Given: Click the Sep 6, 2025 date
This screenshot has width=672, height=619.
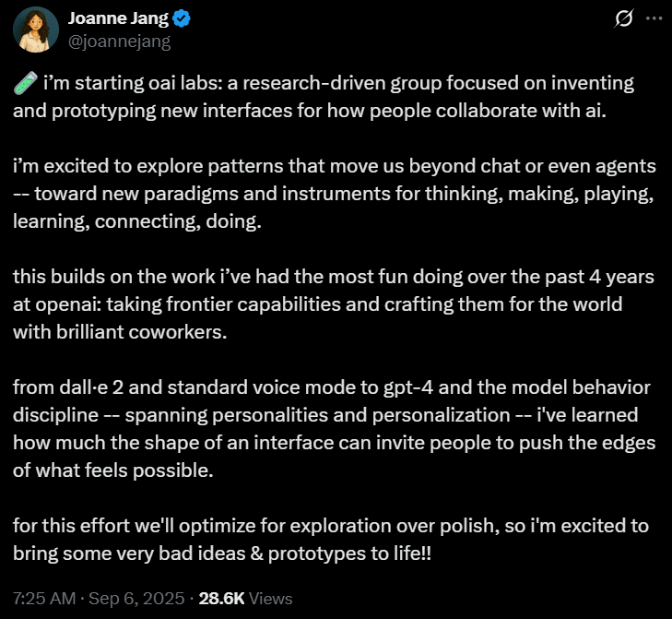Looking at the screenshot, I should coord(136,599).
